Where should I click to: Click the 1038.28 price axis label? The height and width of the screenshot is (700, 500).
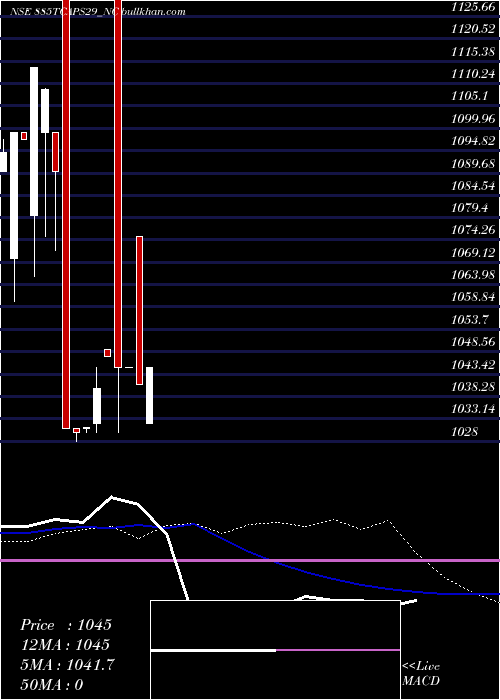472,386
